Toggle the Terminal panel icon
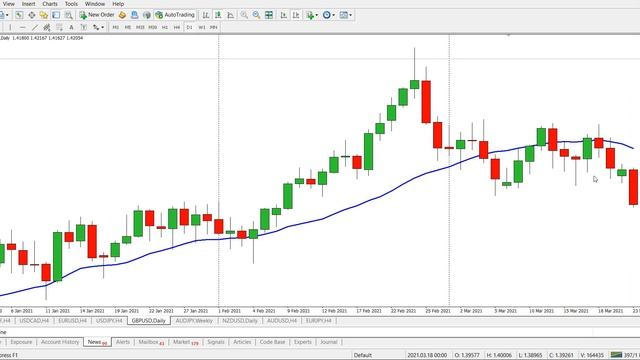 click(56, 15)
